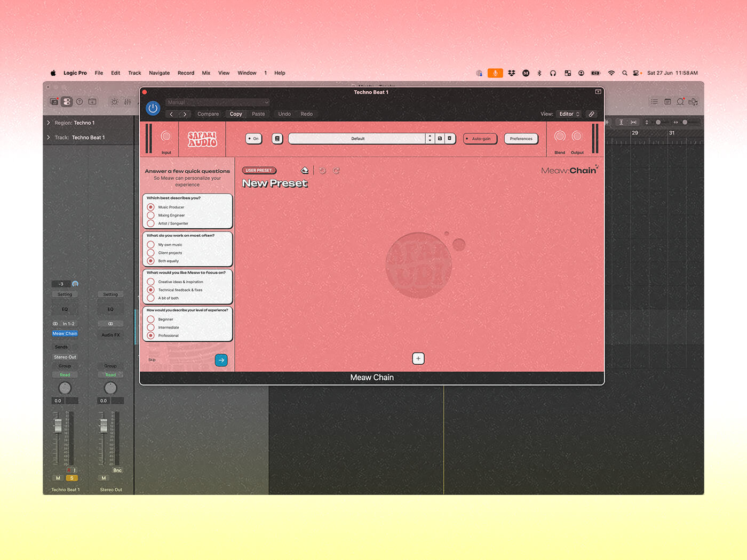This screenshot has width=747, height=560.
Task: Clear the chain with eraser icon
Action: pyautogui.click(x=305, y=171)
